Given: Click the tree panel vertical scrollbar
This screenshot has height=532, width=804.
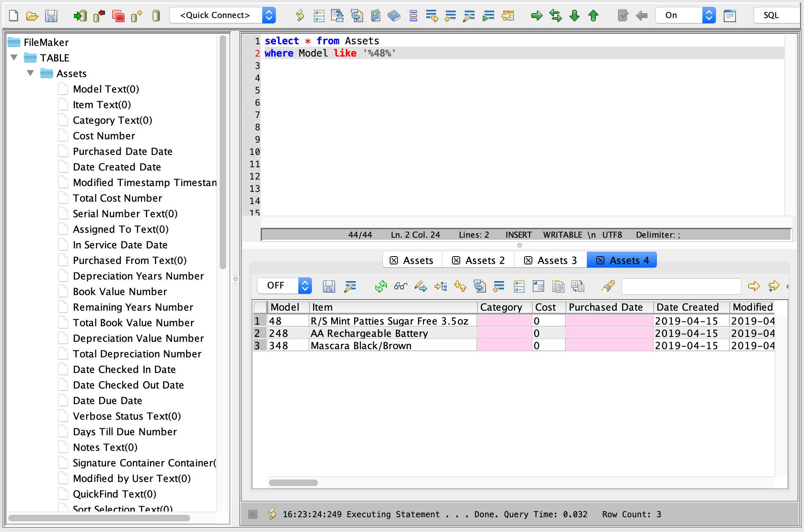Looking at the screenshot, I should coord(223,152).
